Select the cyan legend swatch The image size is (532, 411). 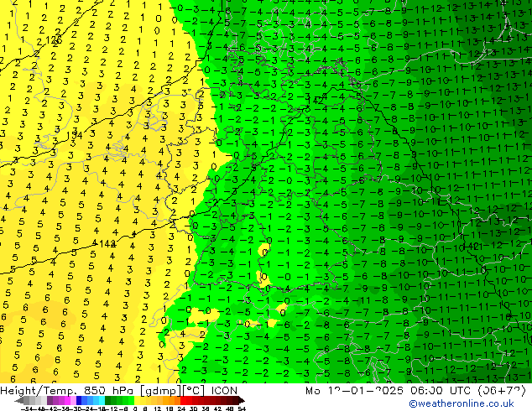pos(102,400)
